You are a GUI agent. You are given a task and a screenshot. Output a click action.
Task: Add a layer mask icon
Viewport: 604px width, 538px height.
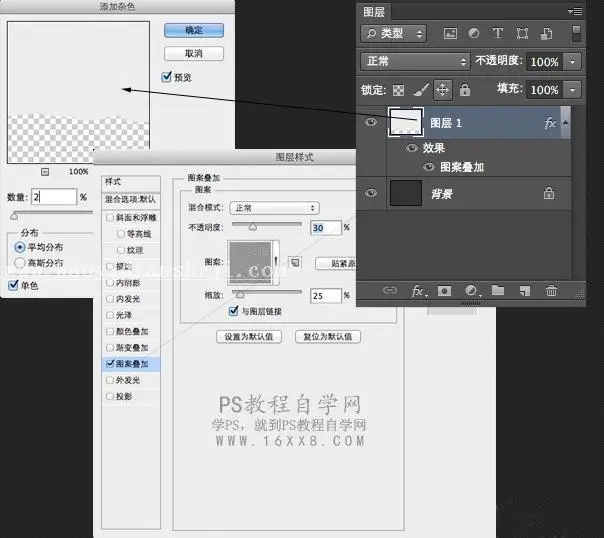click(x=444, y=291)
